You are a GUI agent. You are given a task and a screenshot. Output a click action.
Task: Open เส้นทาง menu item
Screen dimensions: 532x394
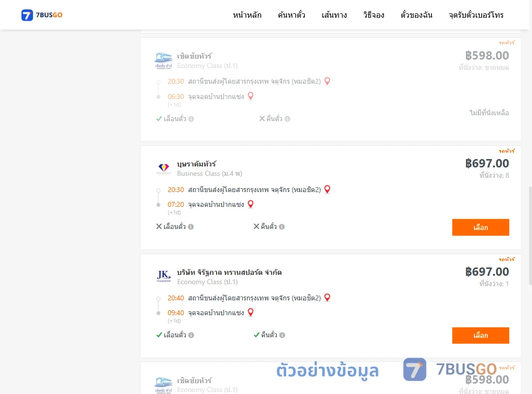334,15
